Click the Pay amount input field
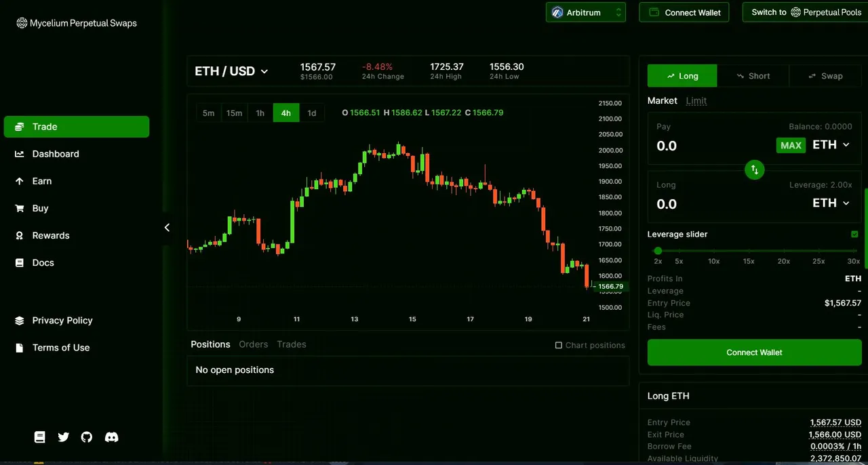868x465 pixels. click(712, 146)
